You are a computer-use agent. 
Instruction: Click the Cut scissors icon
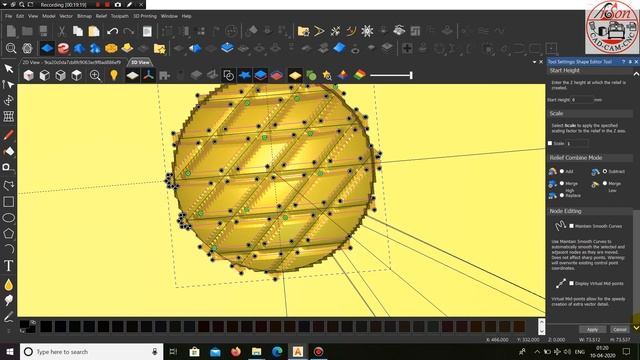point(62,31)
